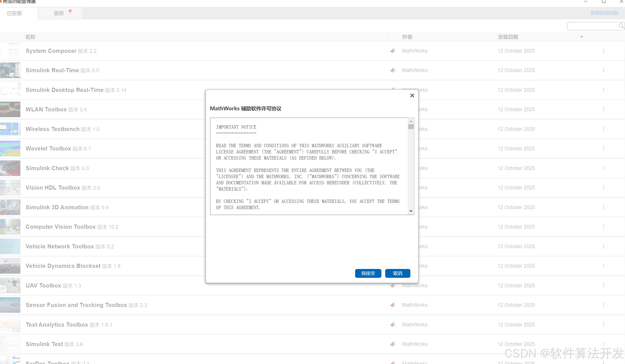Click the 取消 cancel button
The height and width of the screenshot is (364, 625).
coord(397,273)
